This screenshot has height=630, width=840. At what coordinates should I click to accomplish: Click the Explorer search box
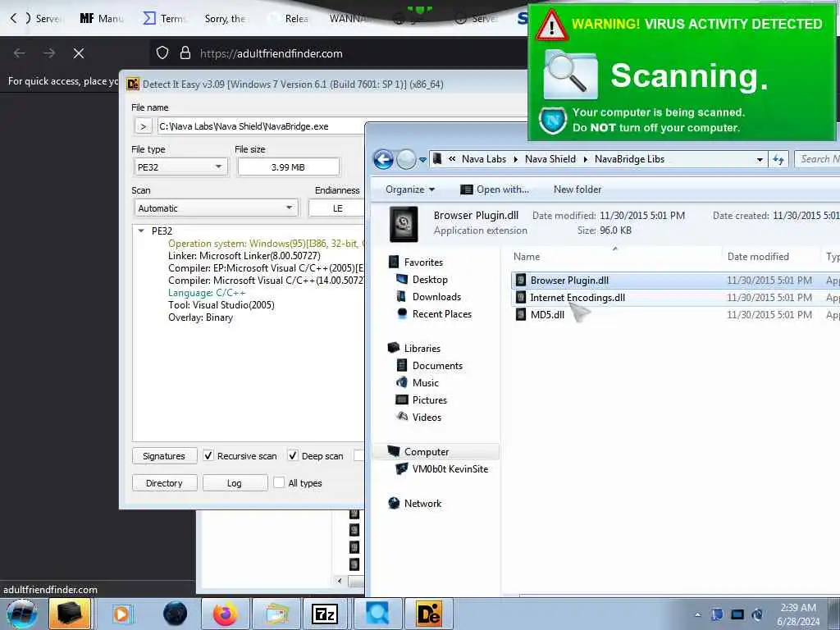(818, 159)
